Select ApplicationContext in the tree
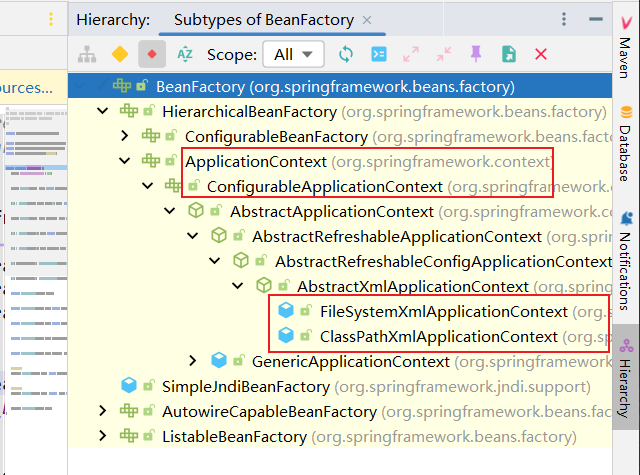640x475 pixels. pos(256,162)
